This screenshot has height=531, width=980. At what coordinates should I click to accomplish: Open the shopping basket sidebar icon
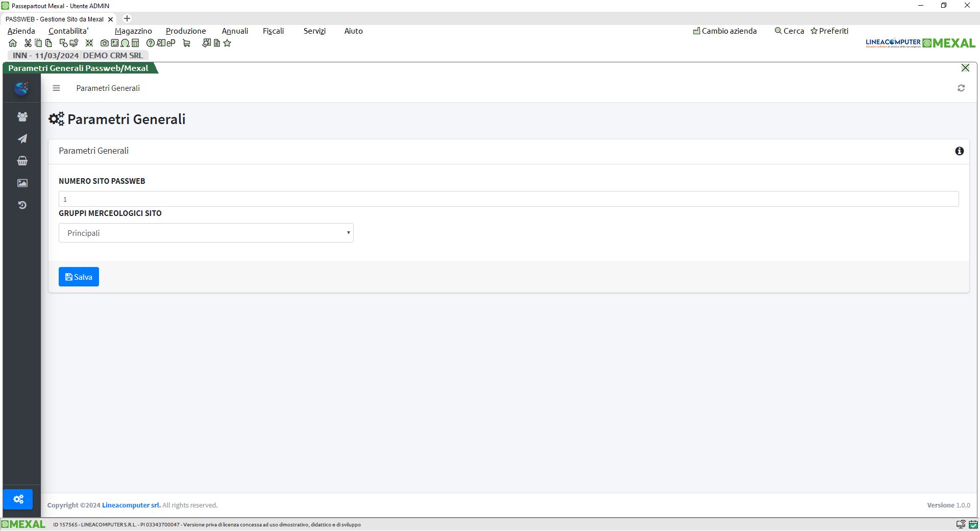(22, 161)
